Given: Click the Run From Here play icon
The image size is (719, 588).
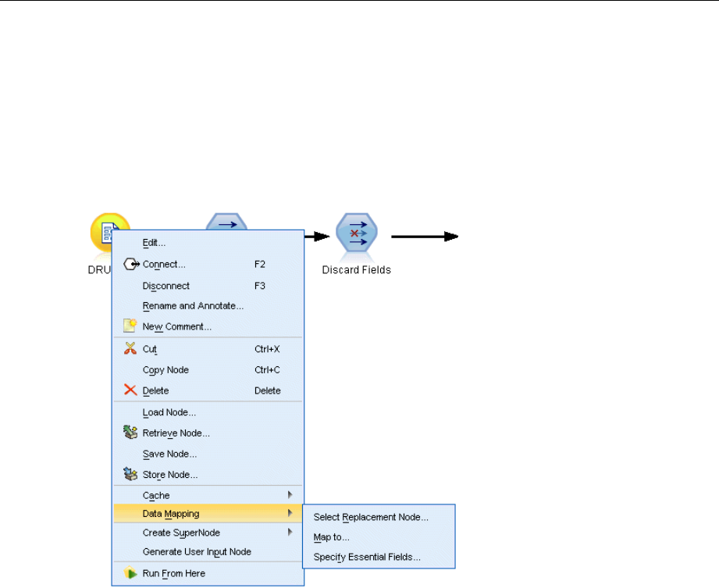Looking at the screenshot, I should (x=130, y=573).
